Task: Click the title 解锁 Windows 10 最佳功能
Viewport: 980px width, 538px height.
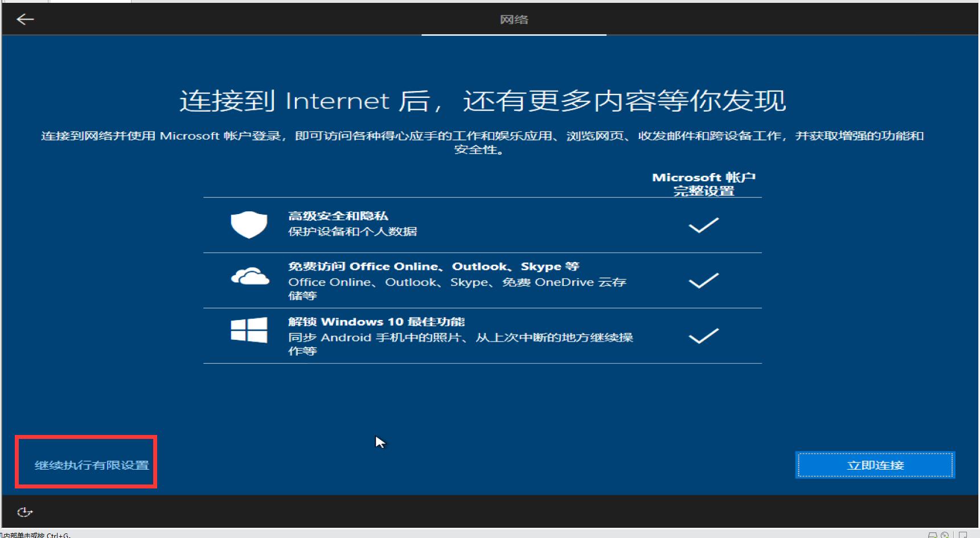Action: (376, 322)
